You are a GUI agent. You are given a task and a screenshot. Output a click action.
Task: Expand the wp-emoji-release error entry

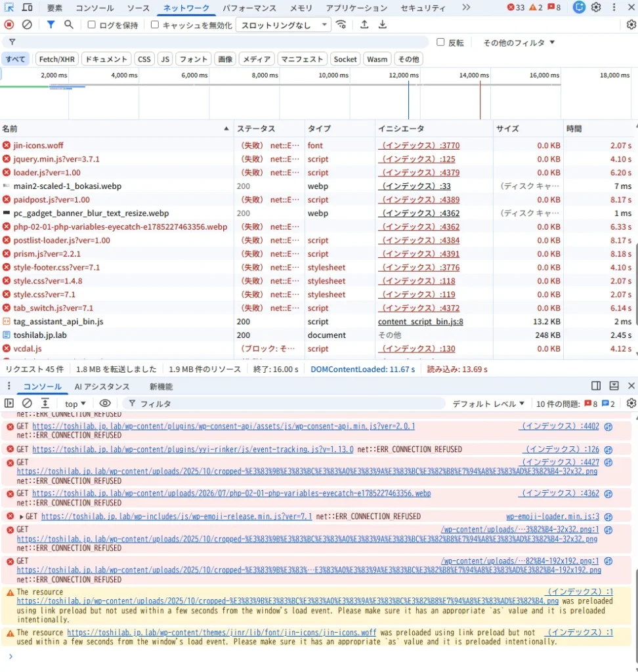(22, 517)
